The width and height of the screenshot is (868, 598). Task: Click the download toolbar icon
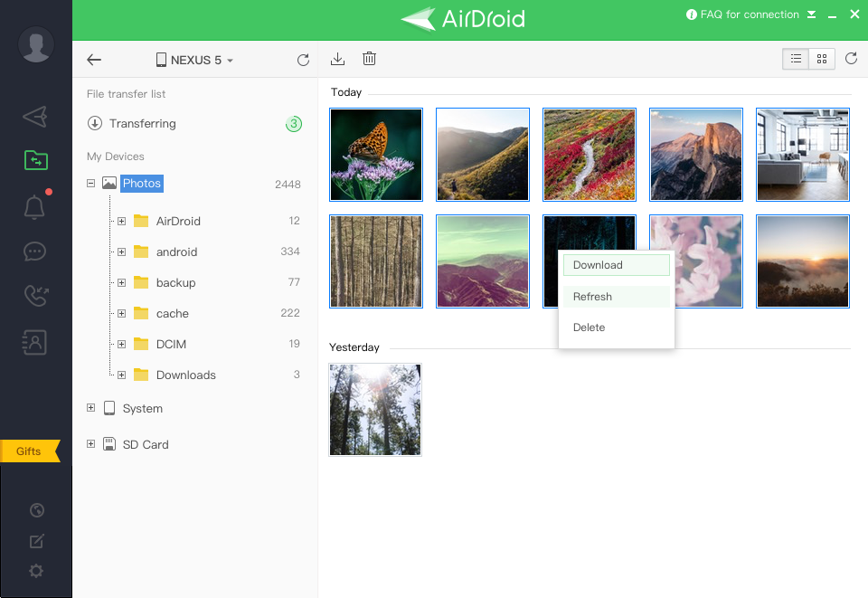tap(337, 59)
